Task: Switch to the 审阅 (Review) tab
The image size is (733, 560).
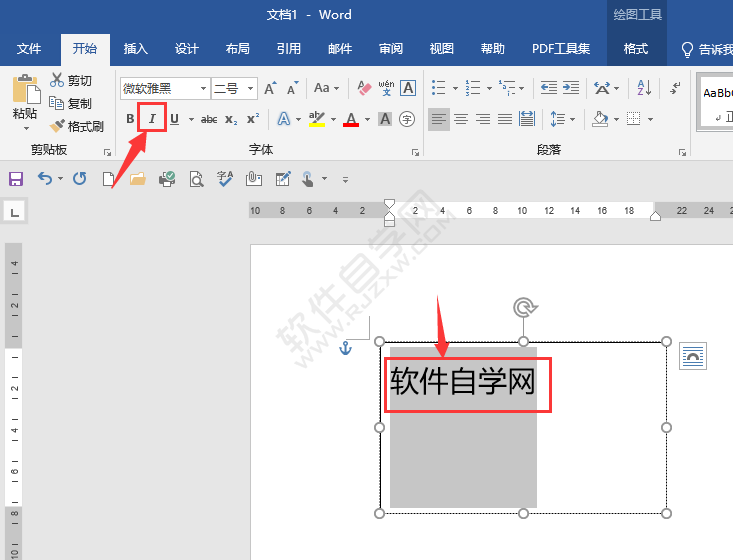Action: [391, 49]
